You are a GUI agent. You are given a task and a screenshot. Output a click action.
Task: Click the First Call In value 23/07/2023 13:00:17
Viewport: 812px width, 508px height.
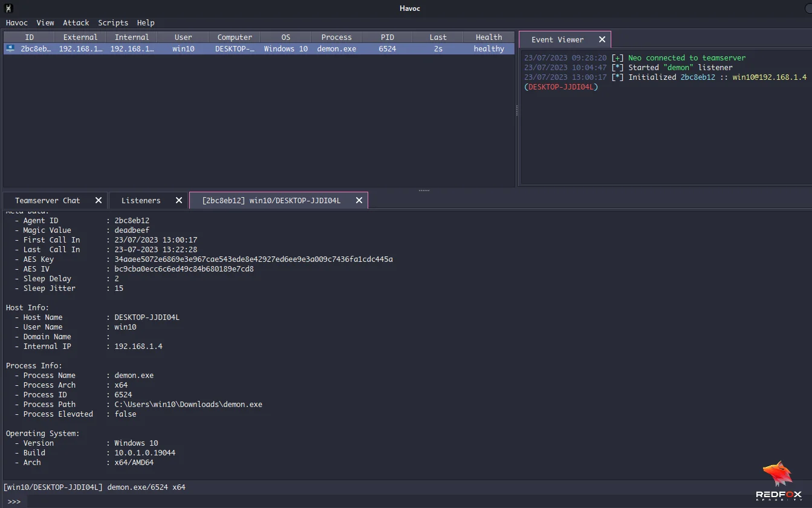click(156, 240)
